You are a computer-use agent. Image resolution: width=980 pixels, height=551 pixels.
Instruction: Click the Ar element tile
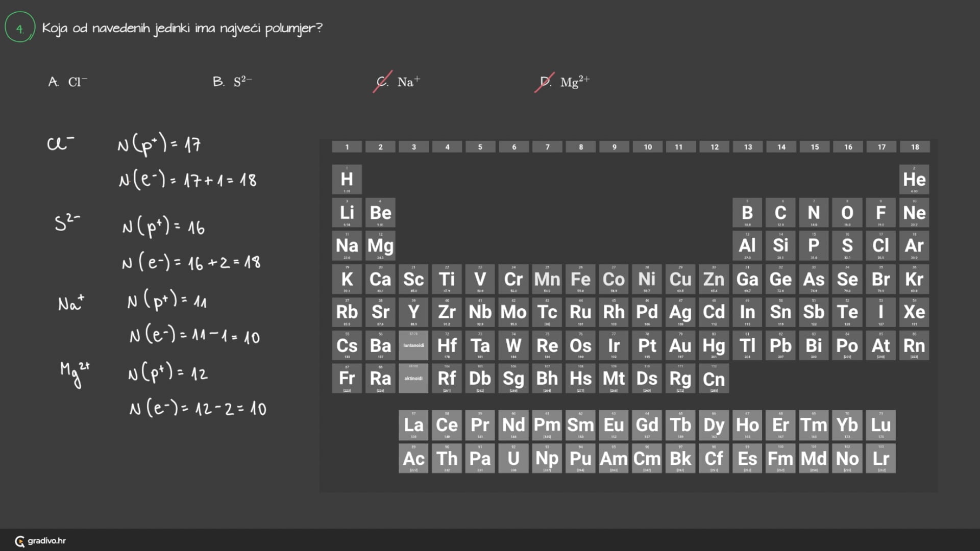pos(914,246)
